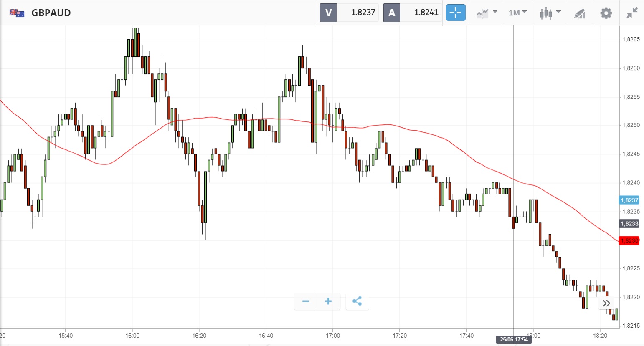The height and width of the screenshot is (346, 644).
Task: Click the GBPAUD flag icon
Action: coord(17,13)
